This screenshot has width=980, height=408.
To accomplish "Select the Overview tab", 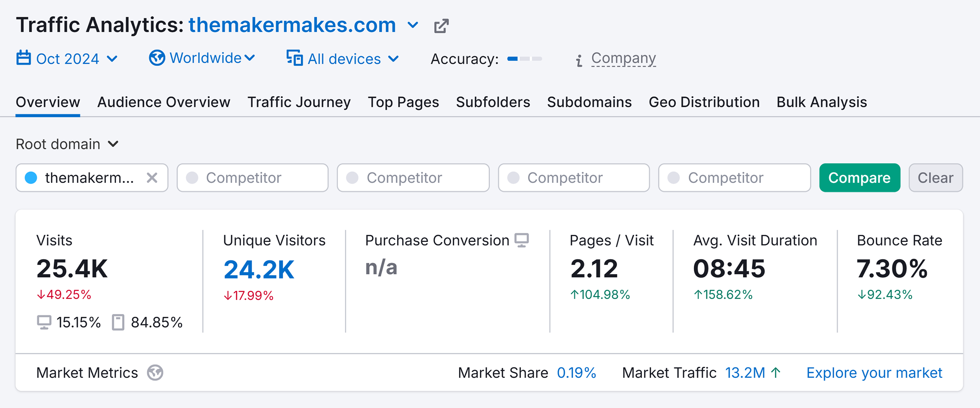I will tap(48, 102).
